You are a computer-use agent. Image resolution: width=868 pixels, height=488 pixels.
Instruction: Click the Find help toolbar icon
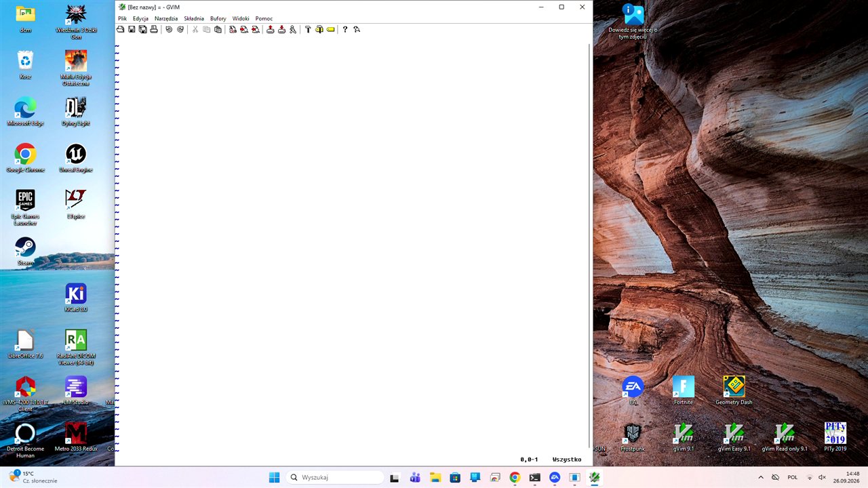pyautogui.click(x=357, y=29)
